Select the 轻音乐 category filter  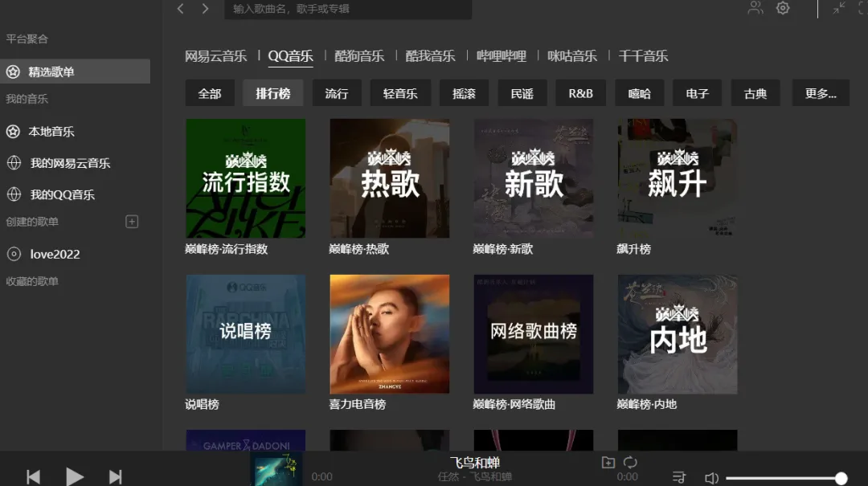400,93
